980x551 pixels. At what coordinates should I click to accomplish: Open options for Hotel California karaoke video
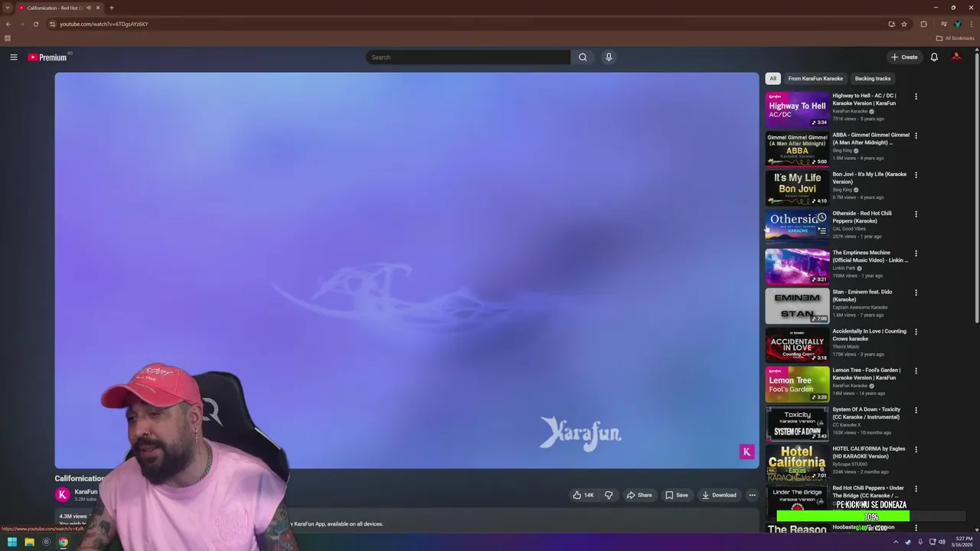[916, 449]
